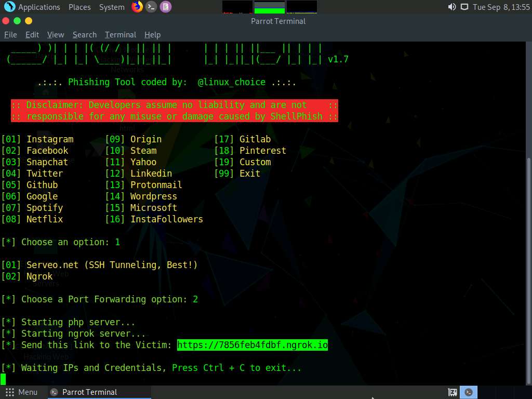The height and width of the screenshot is (399, 532).
Task: Click the red Disclaimer banner text
Action: (175, 111)
